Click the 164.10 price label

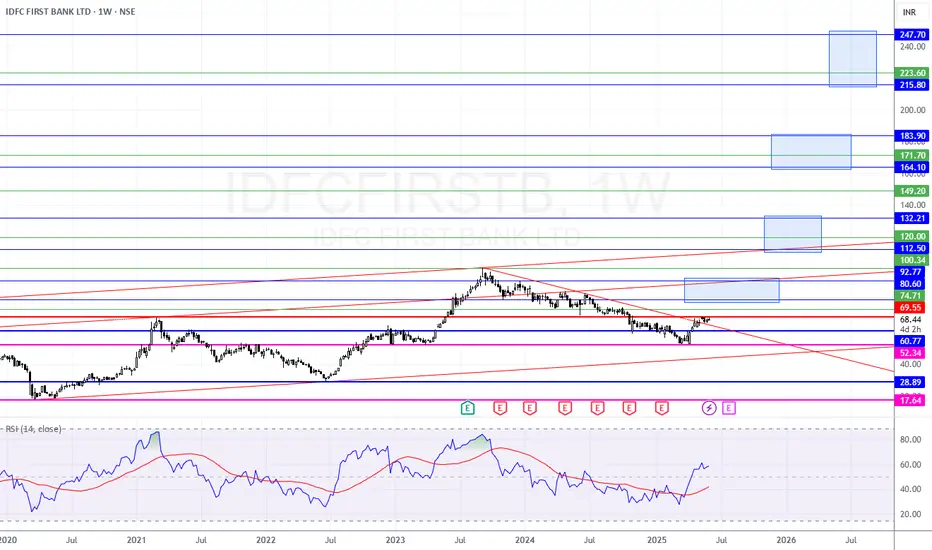(912, 168)
